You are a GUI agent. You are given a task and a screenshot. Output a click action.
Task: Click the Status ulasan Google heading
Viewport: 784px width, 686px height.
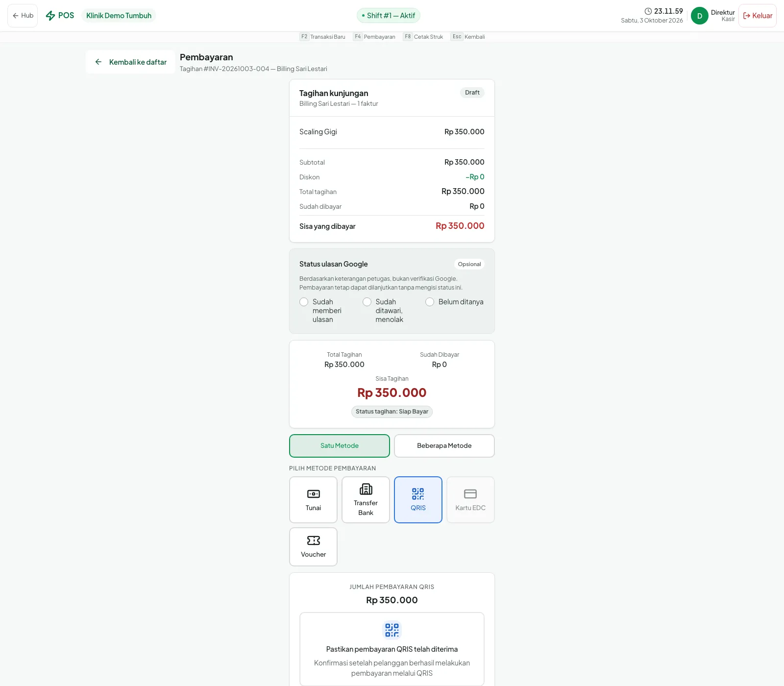point(334,264)
